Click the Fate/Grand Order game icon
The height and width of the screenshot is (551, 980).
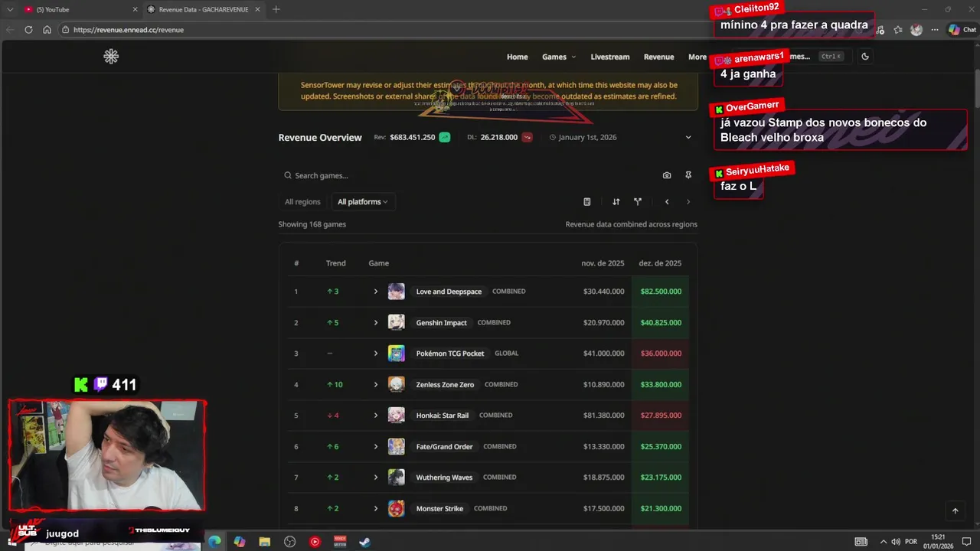(x=396, y=447)
